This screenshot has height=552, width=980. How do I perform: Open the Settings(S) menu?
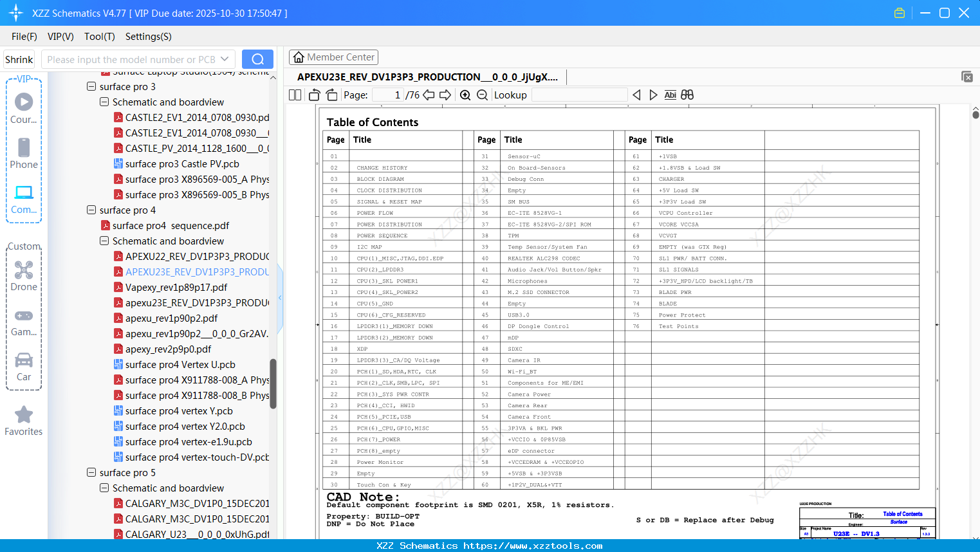click(x=149, y=37)
